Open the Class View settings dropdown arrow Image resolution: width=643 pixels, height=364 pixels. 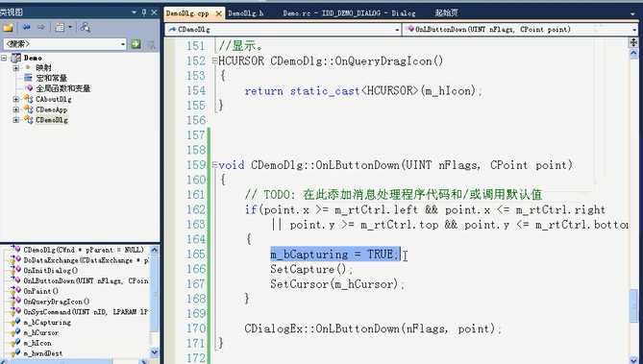coord(70,28)
